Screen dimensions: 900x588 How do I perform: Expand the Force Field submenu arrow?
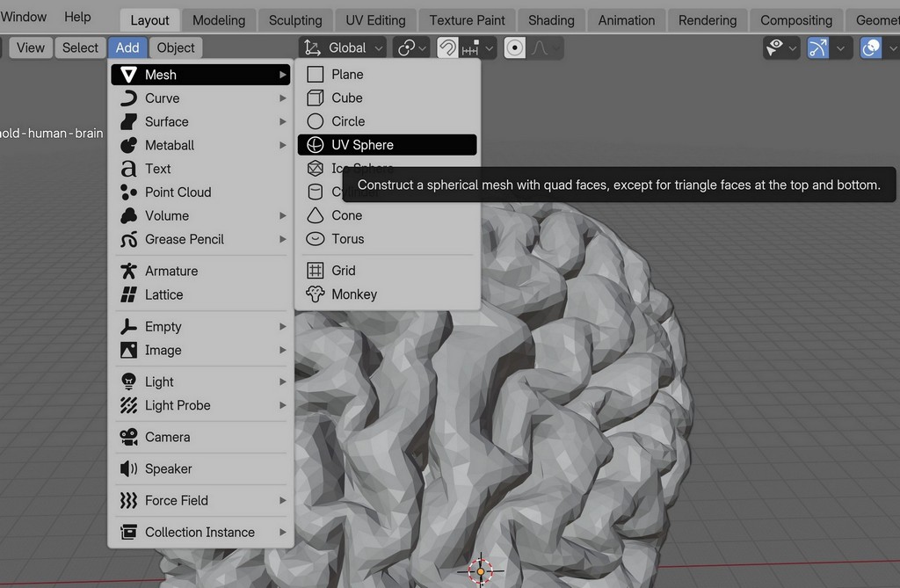(x=282, y=501)
